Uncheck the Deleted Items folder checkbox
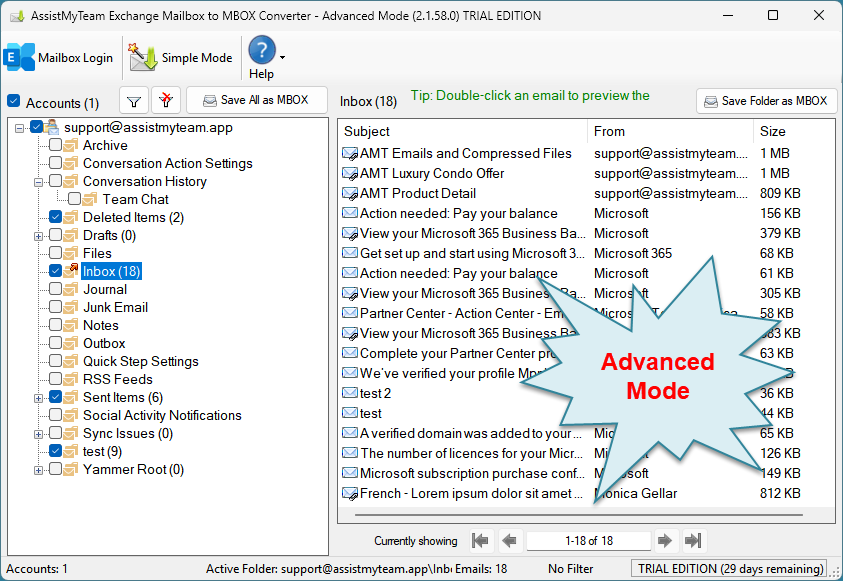843x581 pixels. (55, 217)
